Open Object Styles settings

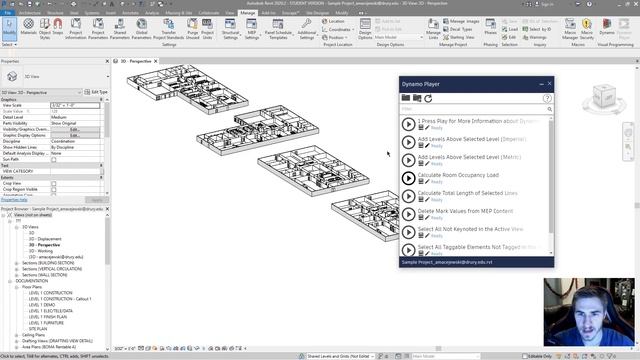click(x=44, y=29)
